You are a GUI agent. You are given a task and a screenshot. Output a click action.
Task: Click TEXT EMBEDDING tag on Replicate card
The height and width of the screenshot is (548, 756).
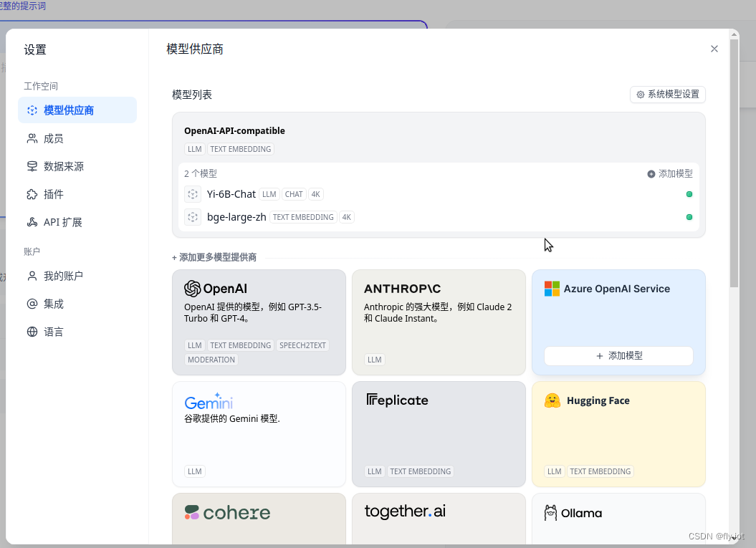point(421,471)
